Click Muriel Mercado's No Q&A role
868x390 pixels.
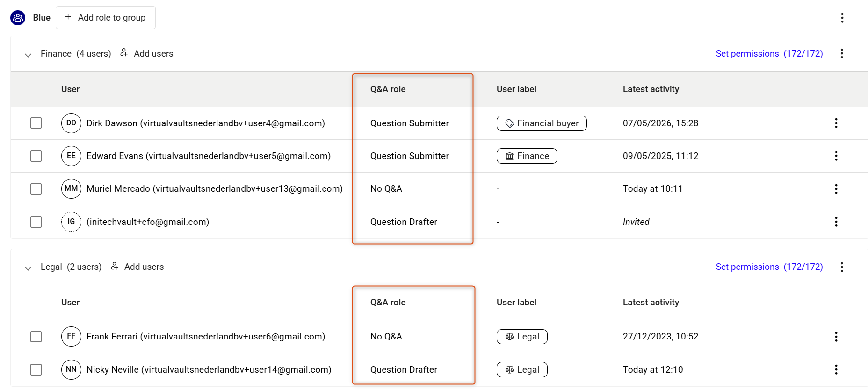pos(386,188)
